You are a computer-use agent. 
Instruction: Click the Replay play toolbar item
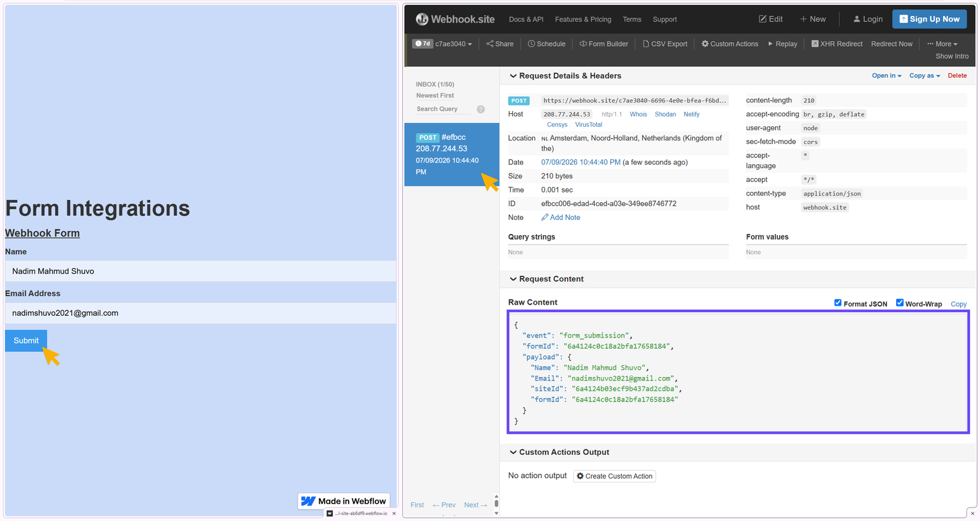click(x=782, y=44)
